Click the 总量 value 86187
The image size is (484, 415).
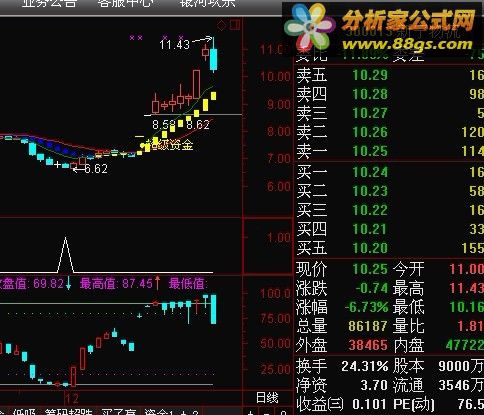[368, 326]
